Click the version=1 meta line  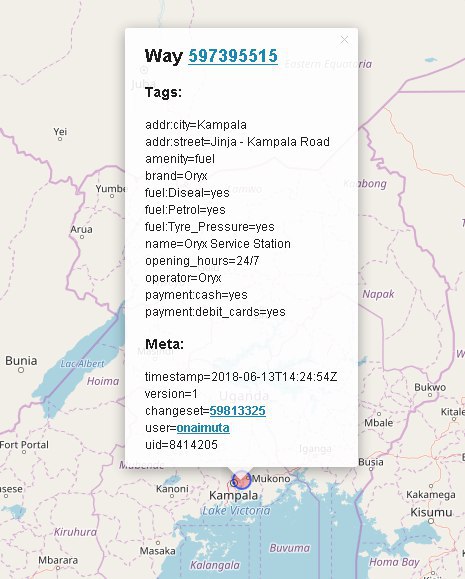(x=171, y=394)
